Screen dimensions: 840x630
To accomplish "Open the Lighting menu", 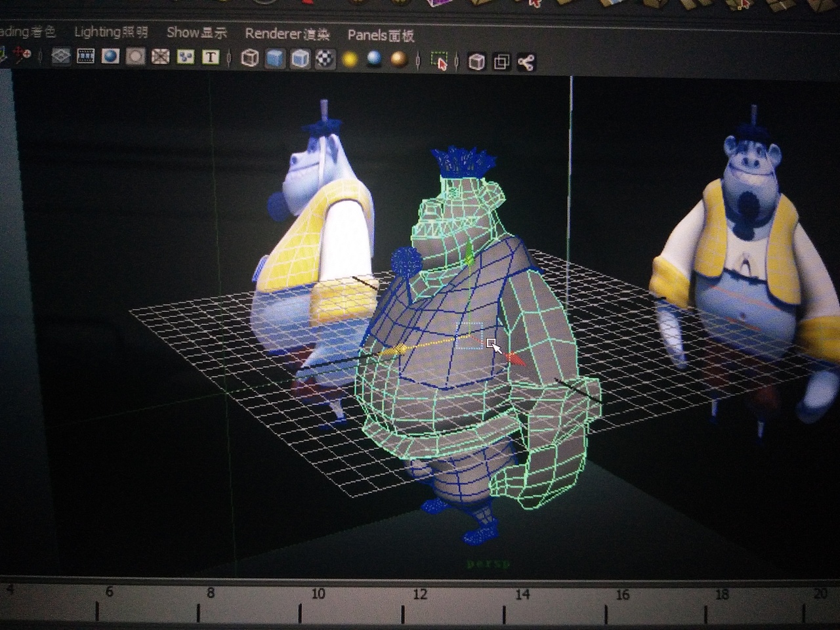I will click(x=111, y=31).
